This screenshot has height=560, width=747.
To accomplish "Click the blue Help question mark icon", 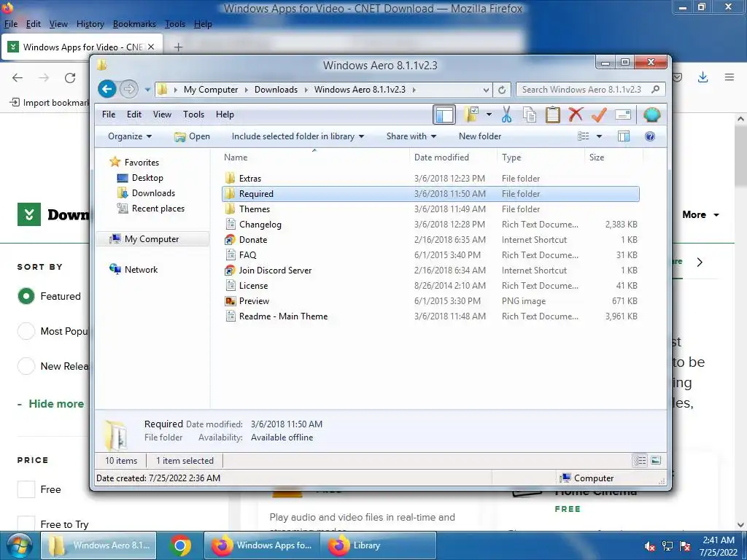I will pyautogui.click(x=649, y=136).
